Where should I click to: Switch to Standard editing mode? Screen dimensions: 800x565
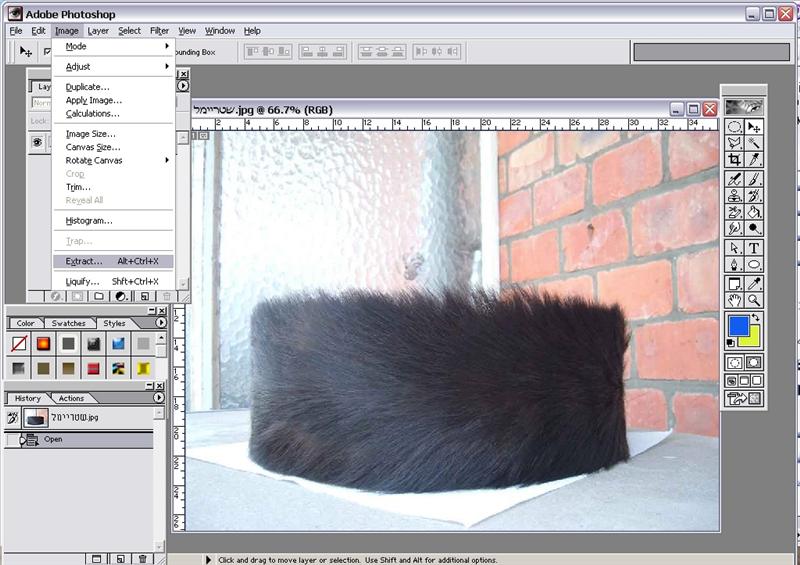coord(734,363)
